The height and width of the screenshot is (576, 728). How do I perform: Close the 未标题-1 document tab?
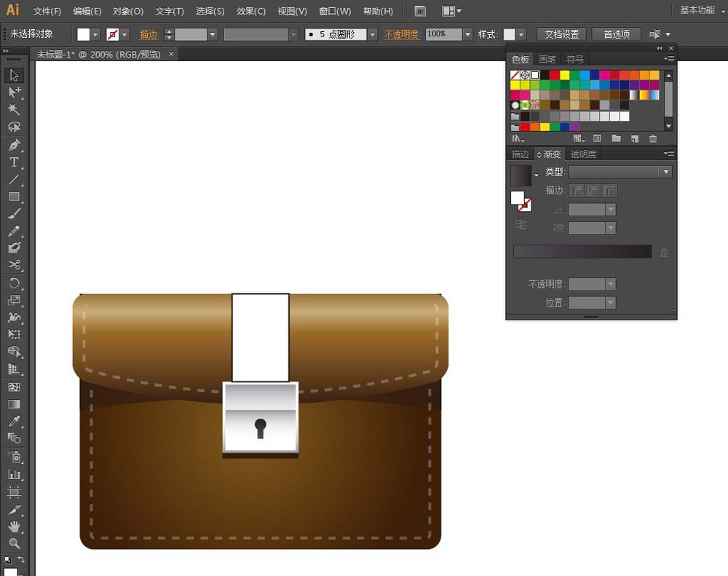(171, 54)
